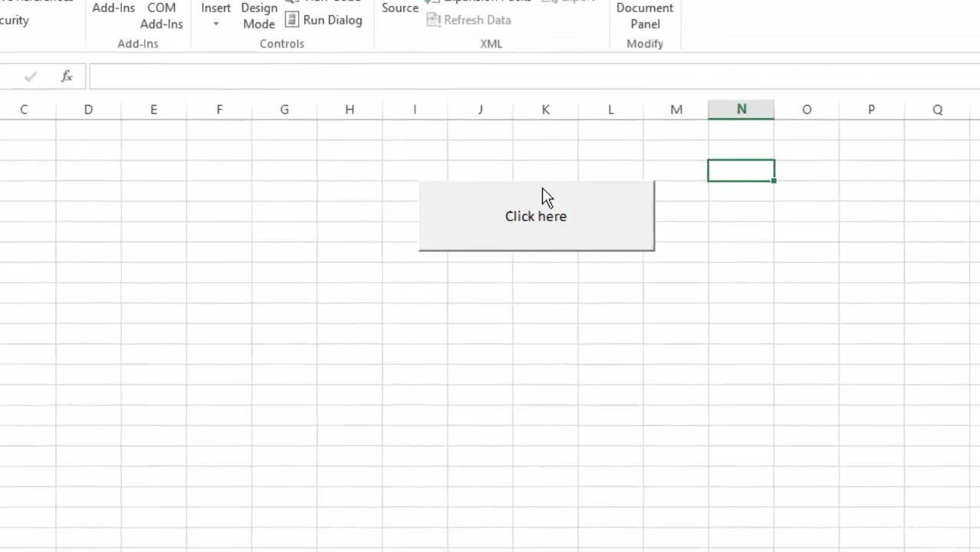This screenshot has width=980, height=552.
Task: Select column N header
Action: pyautogui.click(x=741, y=109)
